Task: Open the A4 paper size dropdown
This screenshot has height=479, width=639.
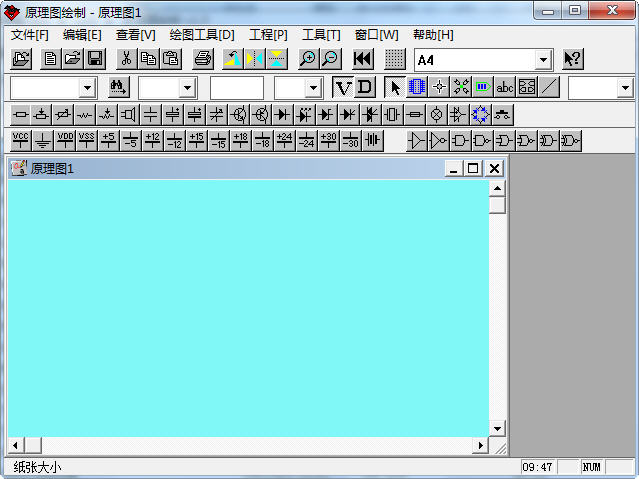Action: 543,60
